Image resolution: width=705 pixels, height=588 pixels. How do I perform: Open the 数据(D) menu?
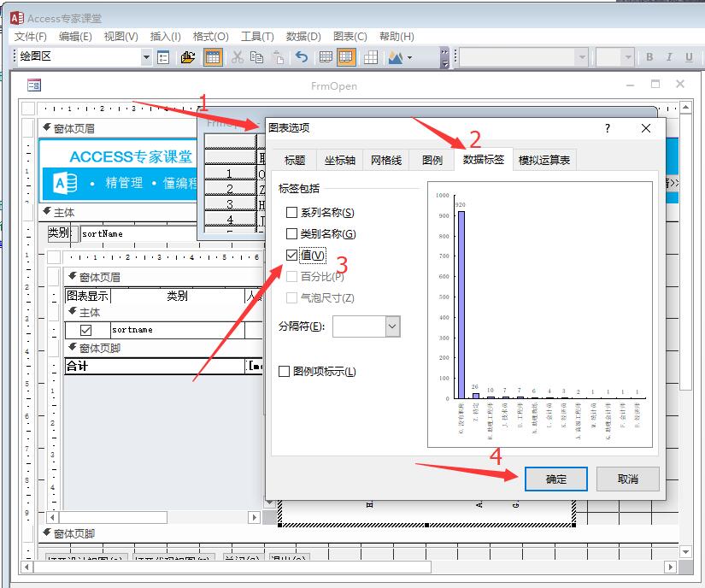[303, 37]
